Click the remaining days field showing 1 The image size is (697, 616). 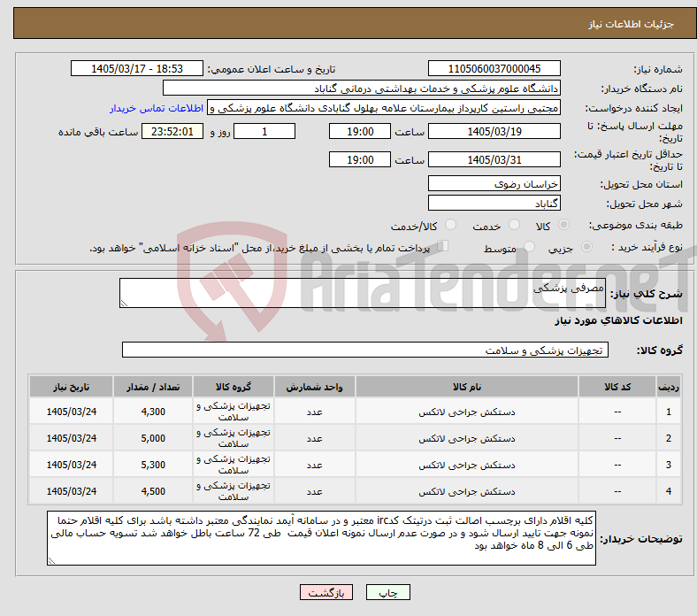point(264,131)
